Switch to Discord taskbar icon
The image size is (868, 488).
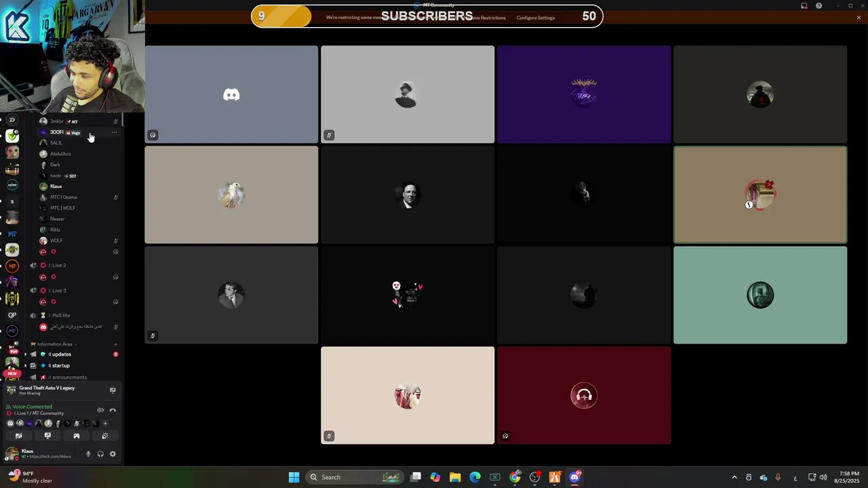point(575,477)
